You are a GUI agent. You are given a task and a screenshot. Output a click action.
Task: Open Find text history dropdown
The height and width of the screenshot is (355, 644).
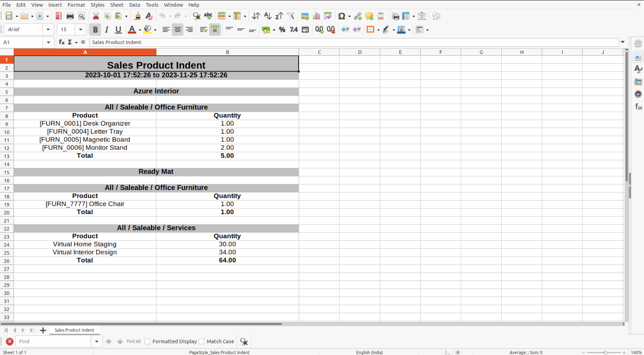pyautogui.click(x=97, y=341)
